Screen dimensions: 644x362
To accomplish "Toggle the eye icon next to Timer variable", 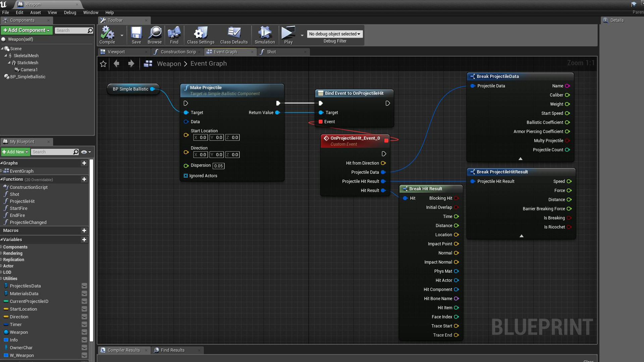I will 84,324.
